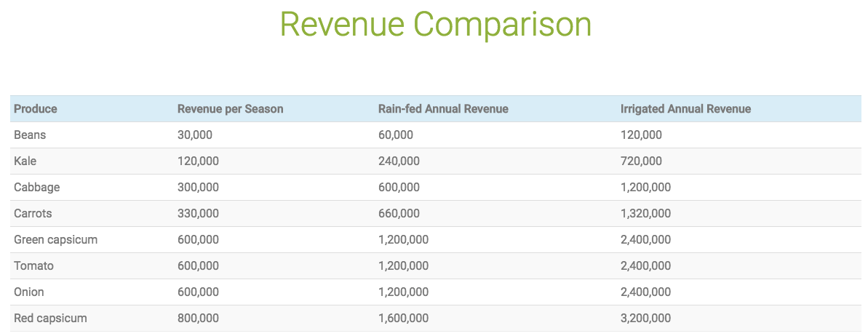
Task: Select the Kale row label
Action: (25, 161)
